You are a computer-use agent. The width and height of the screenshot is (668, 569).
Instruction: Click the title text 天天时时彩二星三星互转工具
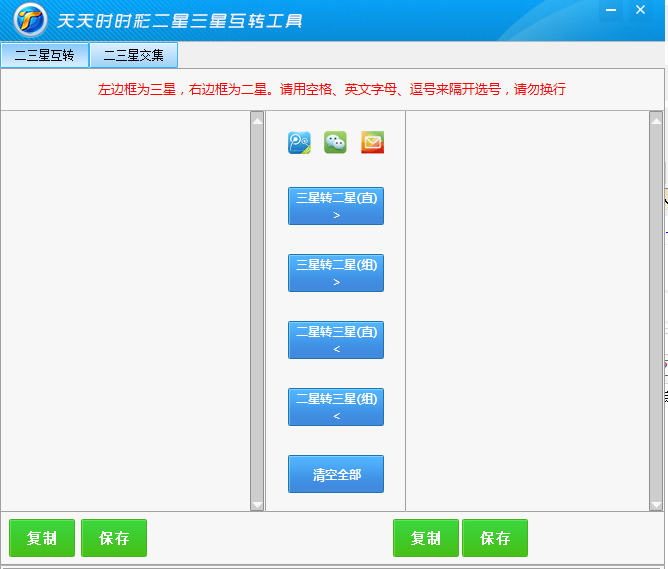pos(179,20)
